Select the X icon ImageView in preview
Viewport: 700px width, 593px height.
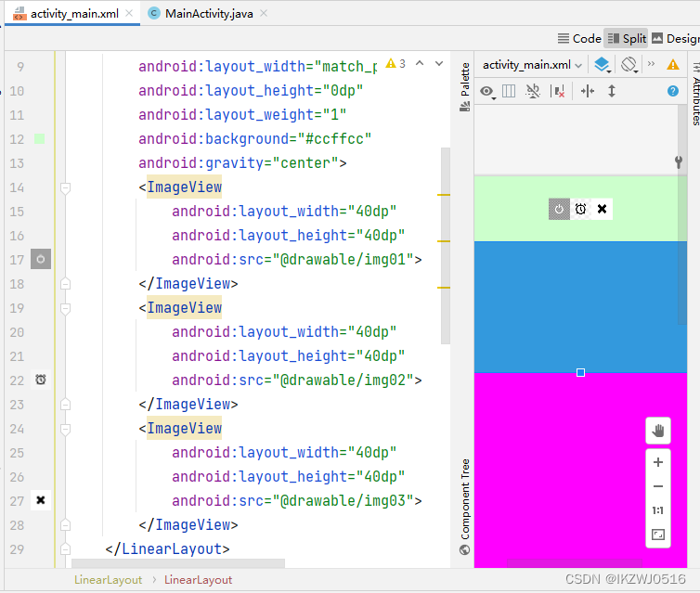click(x=602, y=210)
